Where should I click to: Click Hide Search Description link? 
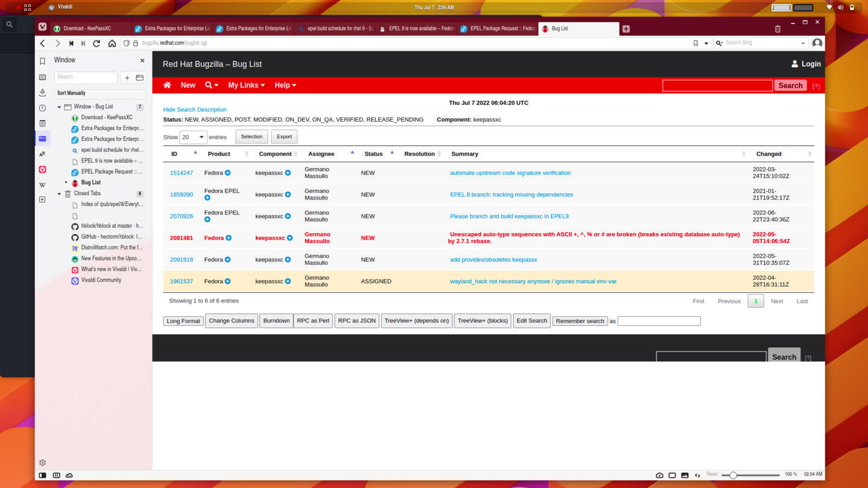pos(195,110)
